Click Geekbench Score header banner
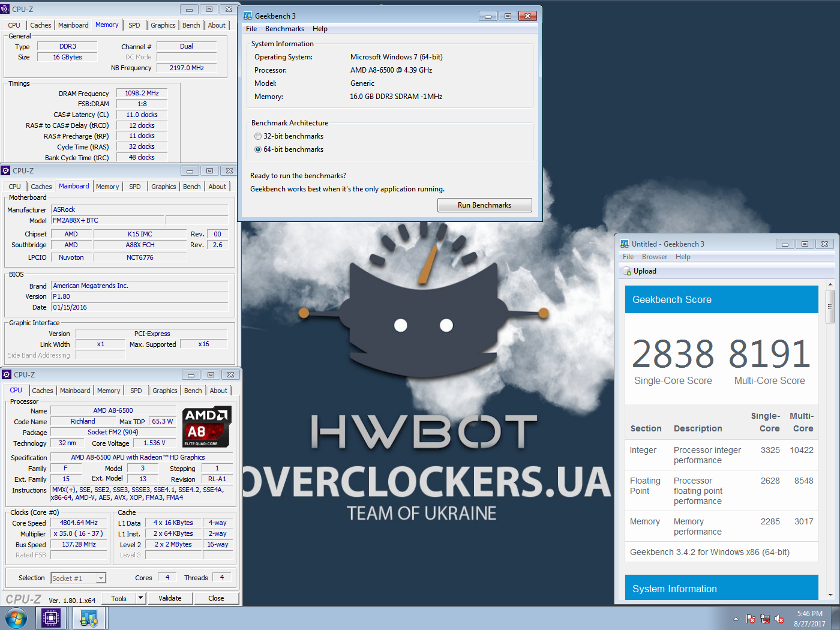The image size is (840, 630). 722,299
